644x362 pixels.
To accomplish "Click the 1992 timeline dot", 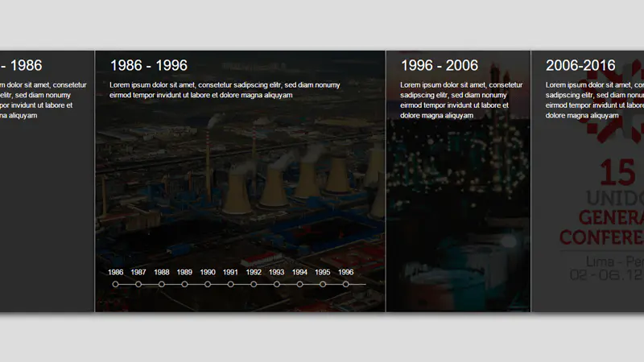I will tap(254, 284).
